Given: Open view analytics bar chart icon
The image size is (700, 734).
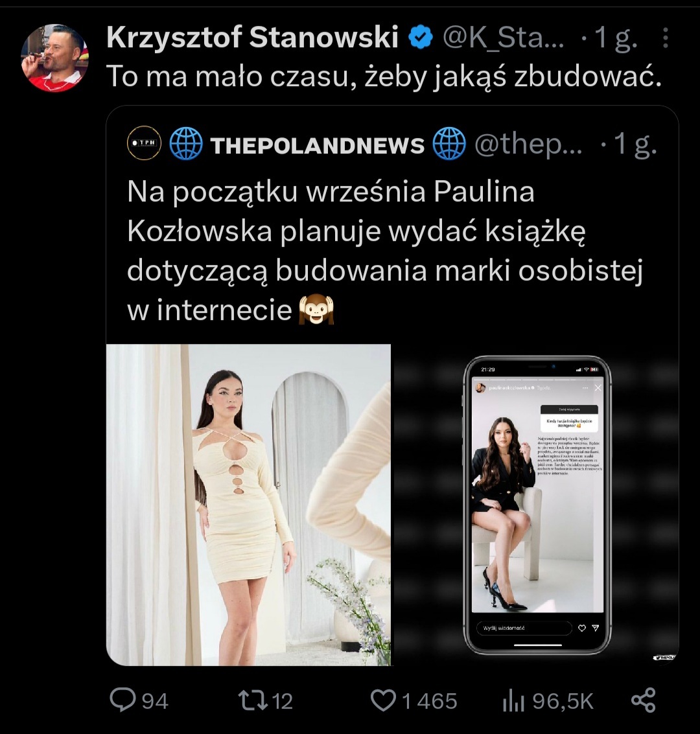Looking at the screenshot, I should [513, 700].
